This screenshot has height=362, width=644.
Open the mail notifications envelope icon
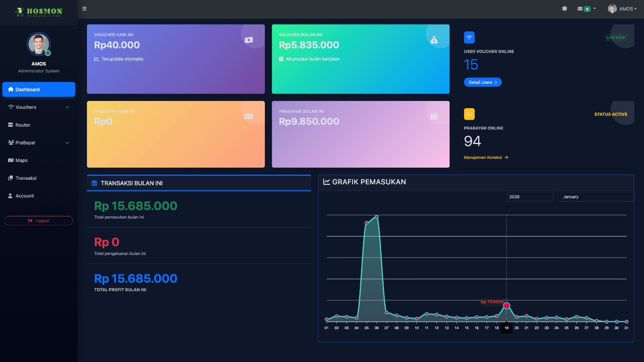point(580,9)
